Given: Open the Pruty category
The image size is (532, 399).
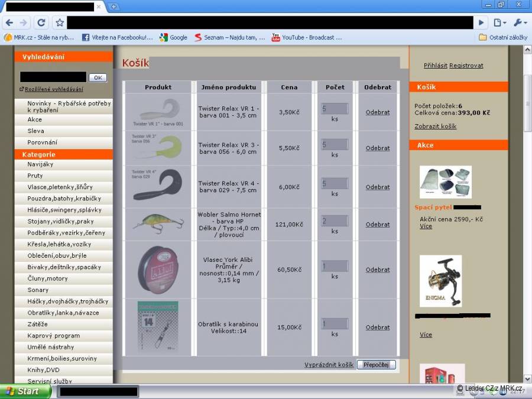Looking at the screenshot, I should pos(64,176).
